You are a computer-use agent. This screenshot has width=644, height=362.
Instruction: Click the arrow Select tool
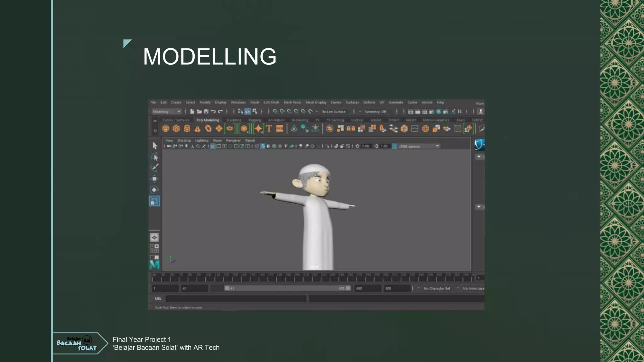[x=154, y=145]
